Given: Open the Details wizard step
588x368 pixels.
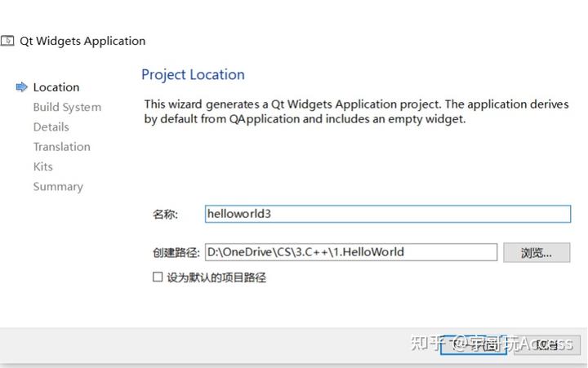Looking at the screenshot, I should [51, 126].
